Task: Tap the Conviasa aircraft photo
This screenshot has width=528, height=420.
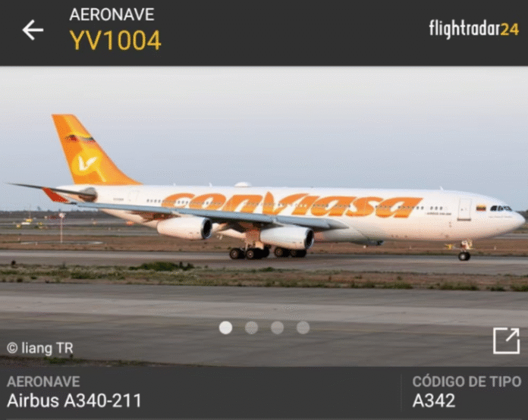Action: tap(264, 216)
